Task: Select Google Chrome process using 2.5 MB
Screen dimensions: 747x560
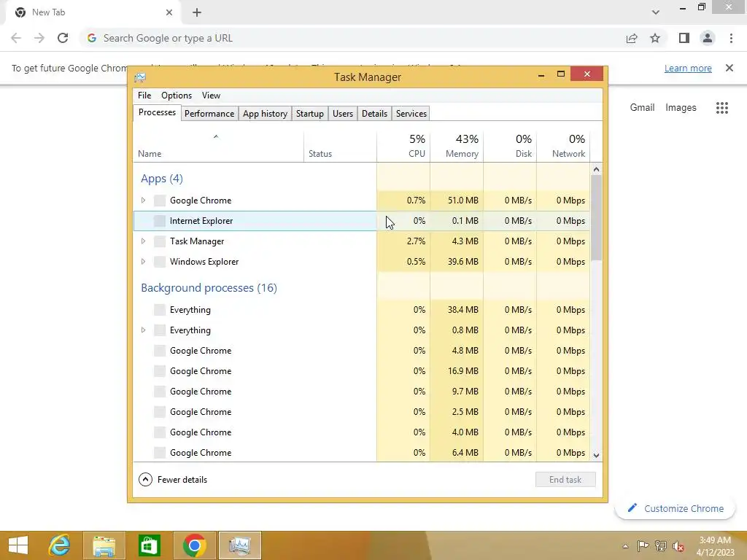Action: click(x=362, y=412)
